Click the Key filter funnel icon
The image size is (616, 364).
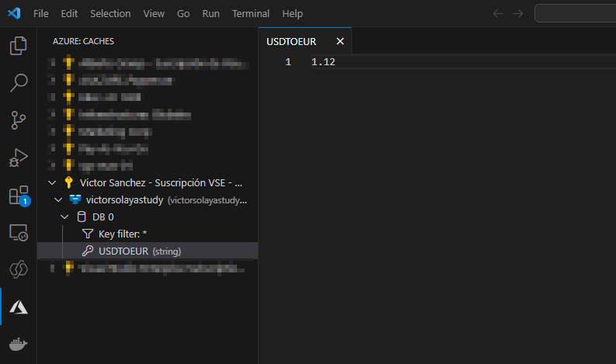point(88,234)
